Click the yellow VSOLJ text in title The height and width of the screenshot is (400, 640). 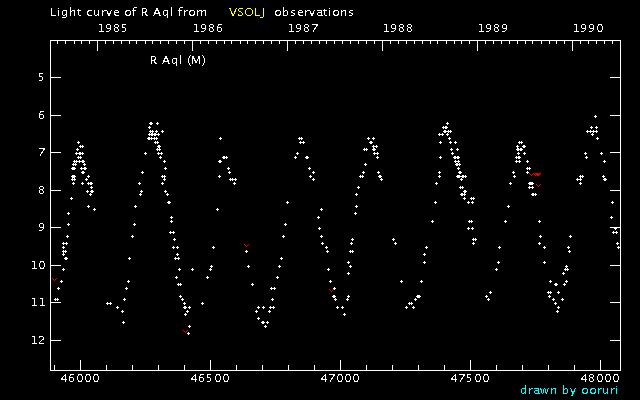click(246, 12)
